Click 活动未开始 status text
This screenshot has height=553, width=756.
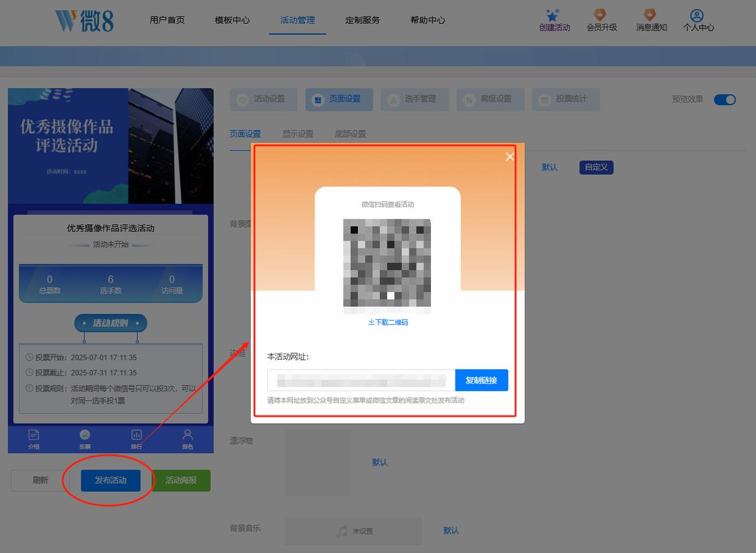110,244
